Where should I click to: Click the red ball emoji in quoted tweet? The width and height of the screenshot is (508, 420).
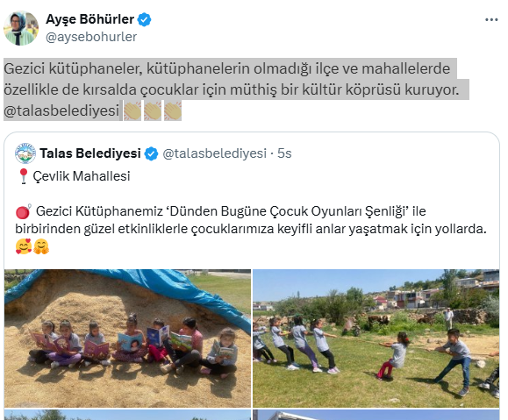click(x=24, y=211)
